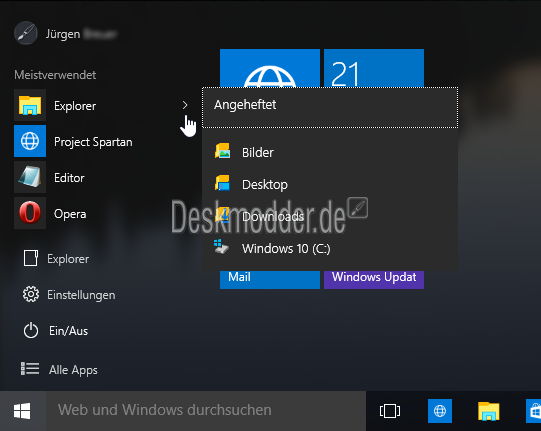Click the Windows Start button in taskbar
The image size is (541, 431).
point(22,411)
